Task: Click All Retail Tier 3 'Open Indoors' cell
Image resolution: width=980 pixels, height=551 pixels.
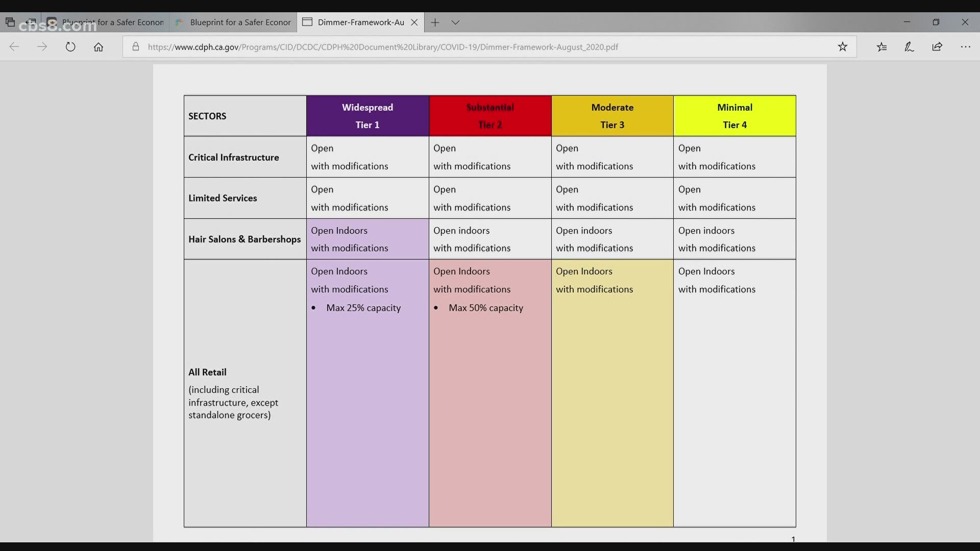Action: pos(612,393)
